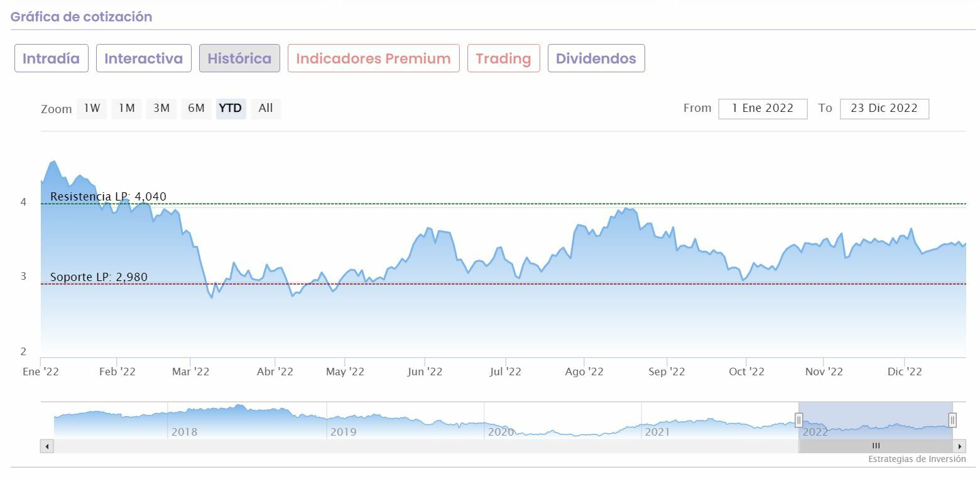The image size is (980, 479).
Task: Open Indicadores Premium tab
Action: [373, 58]
